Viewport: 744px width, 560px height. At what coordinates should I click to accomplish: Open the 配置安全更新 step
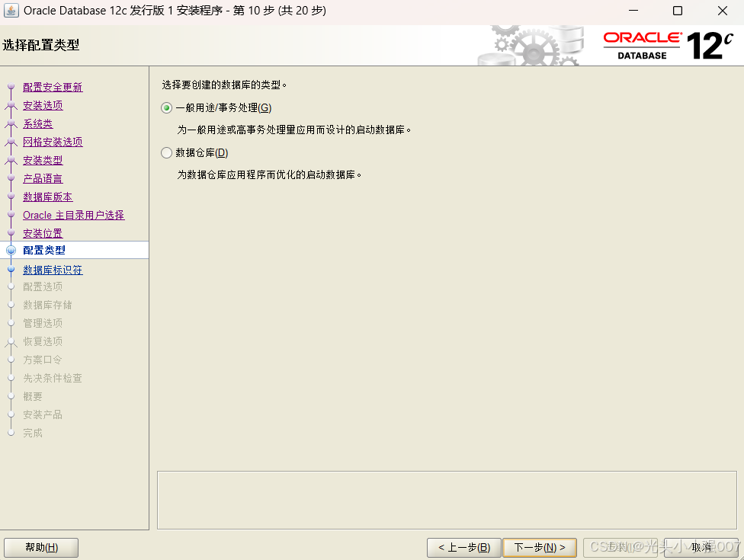tap(53, 86)
